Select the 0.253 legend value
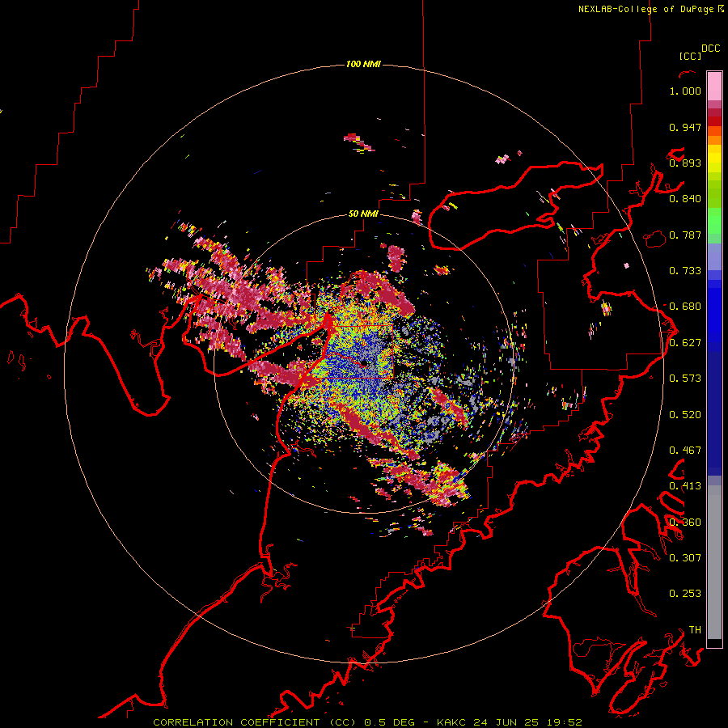This screenshot has height=728, width=728. (685, 594)
